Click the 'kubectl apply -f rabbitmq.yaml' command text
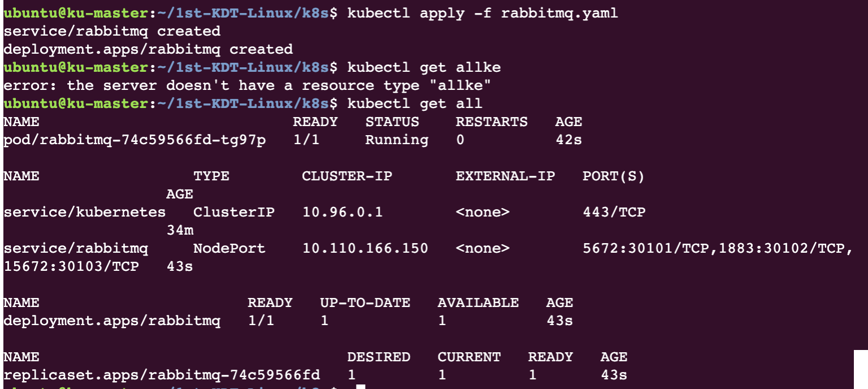The image size is (868, 389). [x=483, y=13]
